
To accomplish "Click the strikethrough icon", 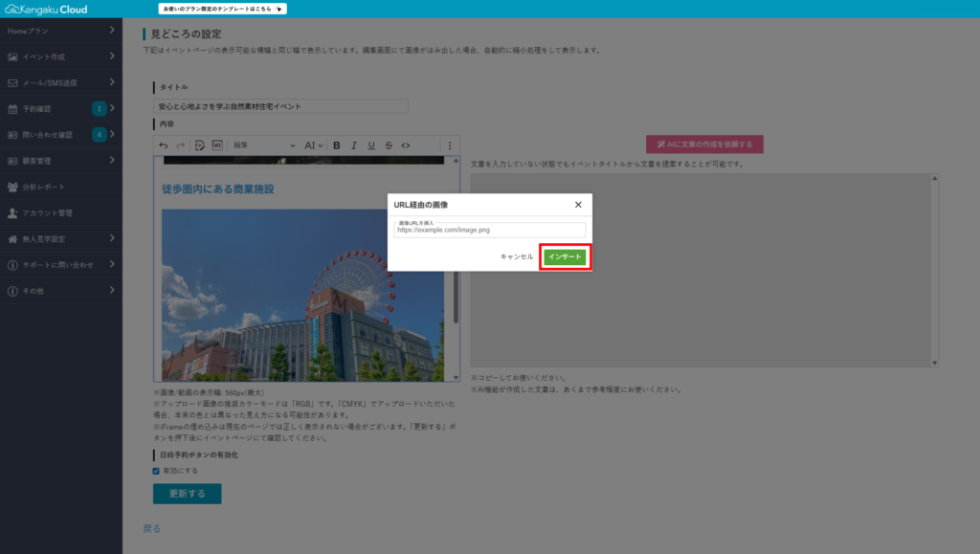I will (x=389, y=145).
